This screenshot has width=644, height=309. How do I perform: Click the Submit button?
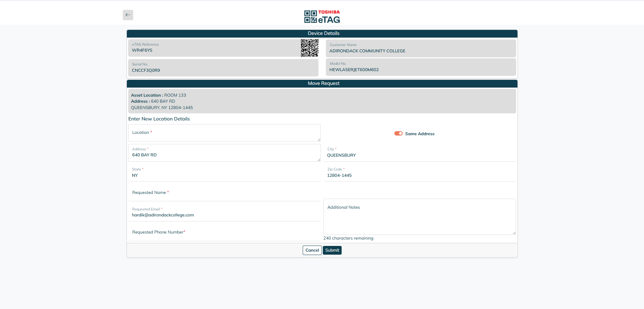coord(332,250)
